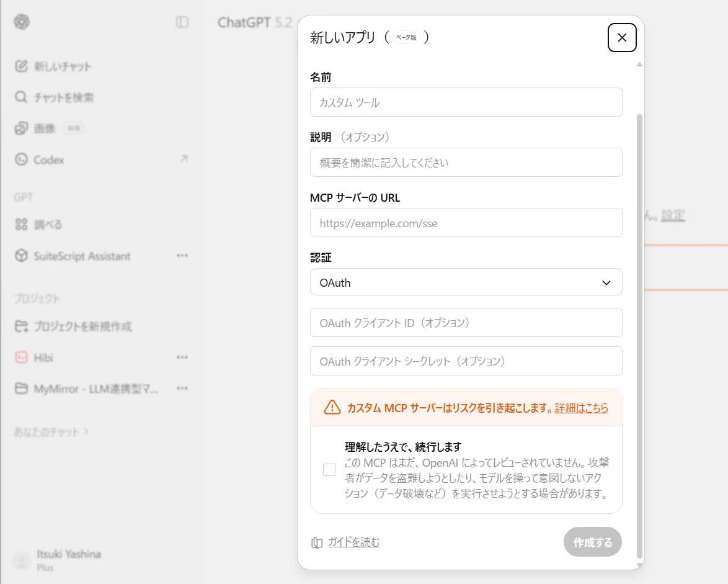Click the new project folder icon
The image size is (728, 584).
pyautogui.click(x=21, y=326)
